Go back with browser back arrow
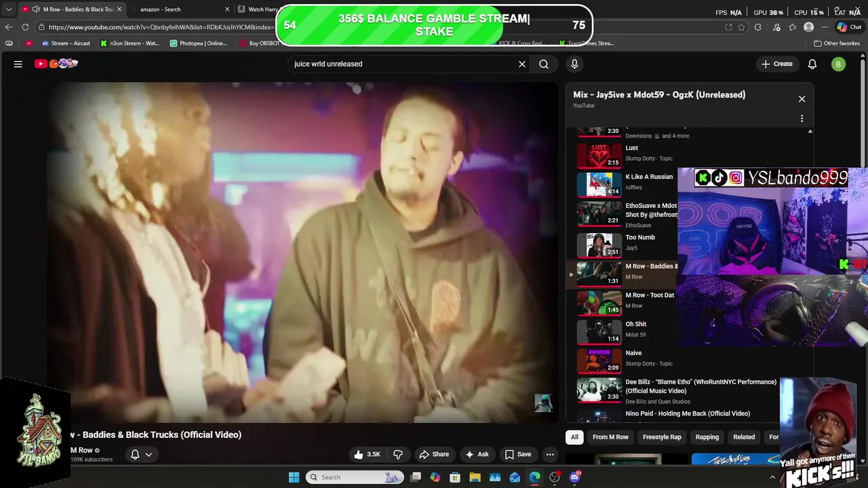Screen dimensions: 868x488 click(x=8, y=27)
